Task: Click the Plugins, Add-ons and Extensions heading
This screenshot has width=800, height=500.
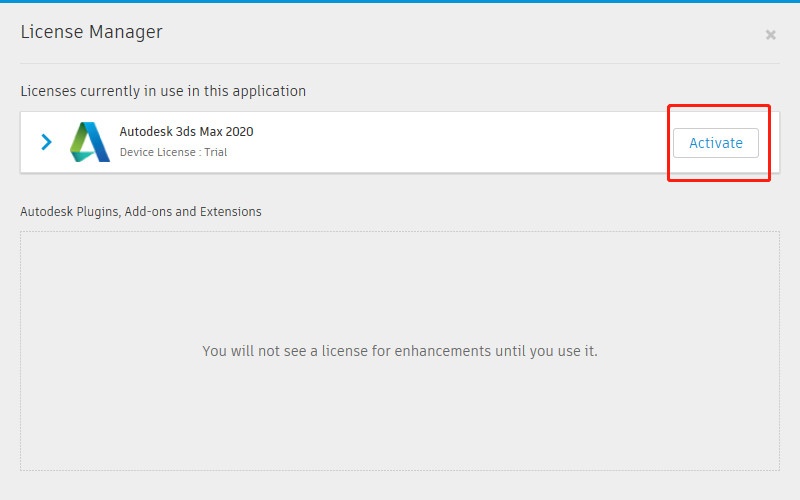Action: click(141, 211)
